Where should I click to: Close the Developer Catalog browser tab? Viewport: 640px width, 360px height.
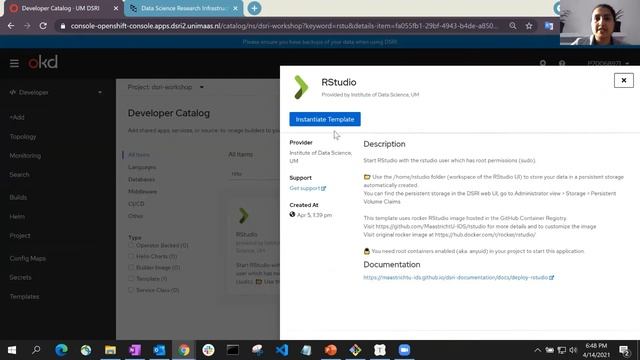[x=116, y=8]
